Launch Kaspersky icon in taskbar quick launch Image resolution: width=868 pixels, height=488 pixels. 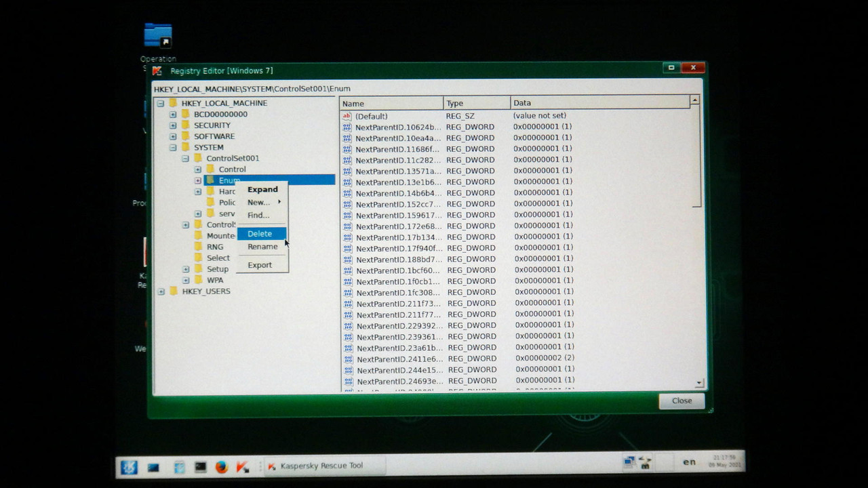coord(242,467)
